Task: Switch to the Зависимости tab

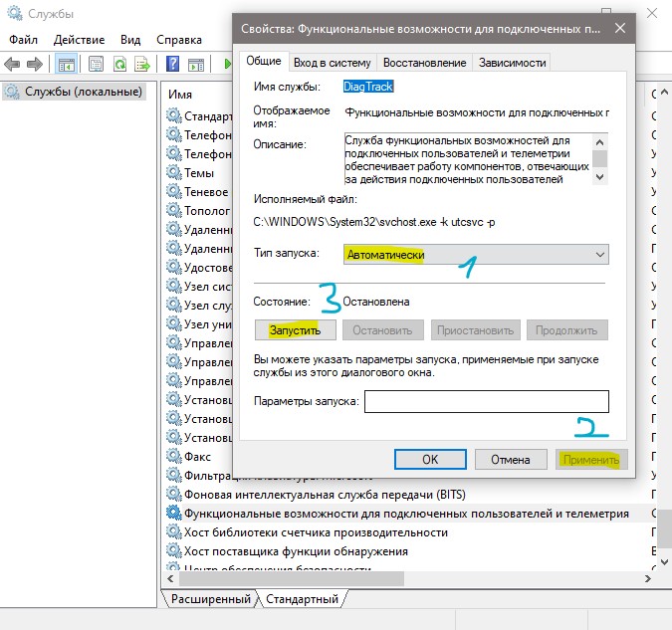Action: click(x=512, y=63)
